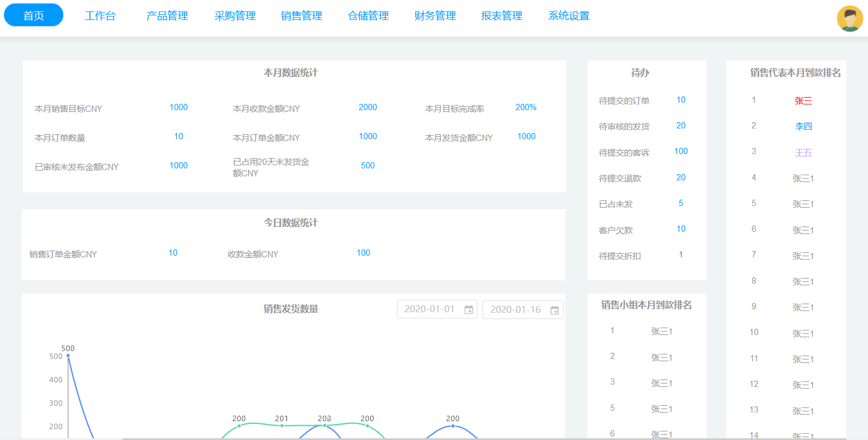Click the 销售代表本月到款排名 heading
The image size is (868, 440).
click(x=796, y=73)
